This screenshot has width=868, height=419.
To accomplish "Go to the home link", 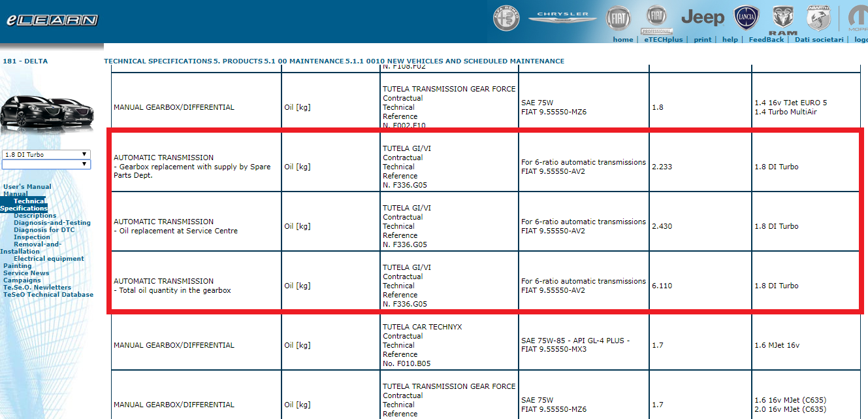I will point(623,40).
